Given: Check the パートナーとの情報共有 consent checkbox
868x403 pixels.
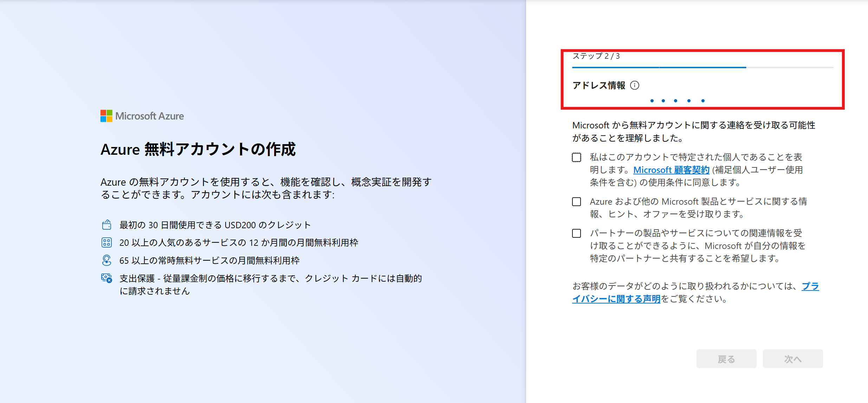Looking at the screenshot, I should coord(576,233).
